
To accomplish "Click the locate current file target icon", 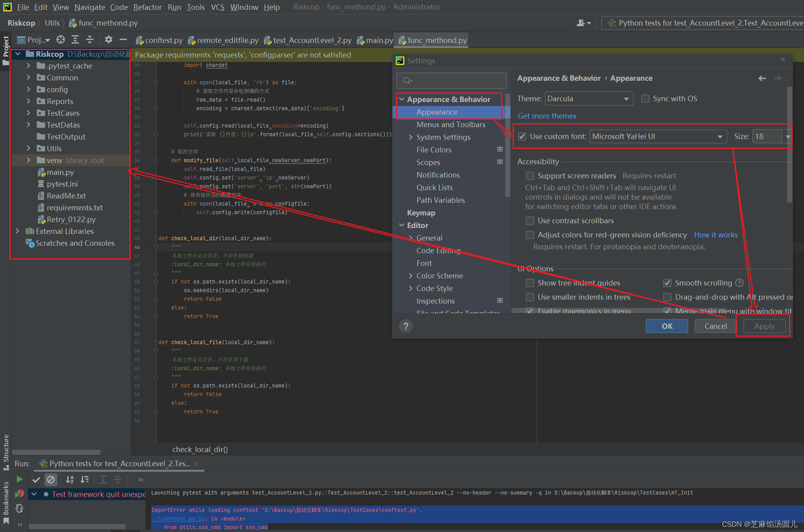I will tap(60, 40).
